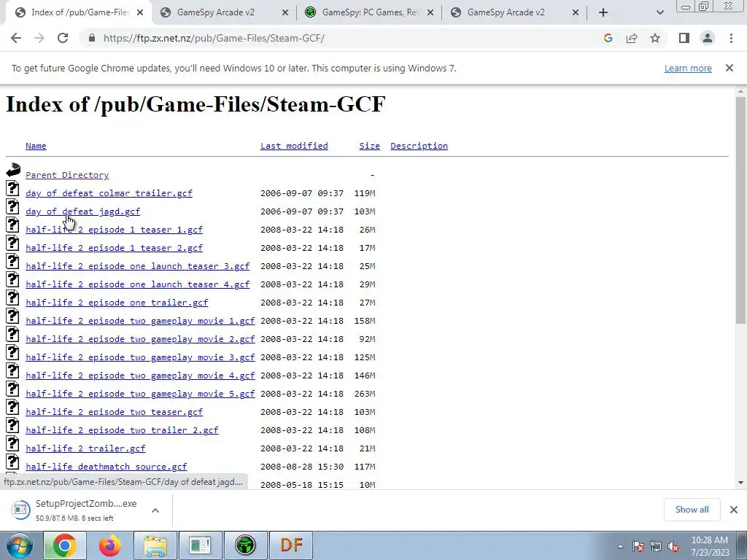Image resolution: width=747 pixels, height=560 pixels.
Task: Click file icon beside half-life 2 trailer.gcf
Action: 13,444
